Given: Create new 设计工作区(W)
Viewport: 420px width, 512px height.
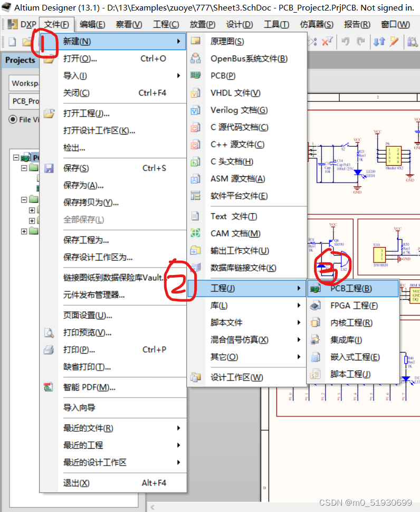Looking at the screenshot, I should 247,377.
